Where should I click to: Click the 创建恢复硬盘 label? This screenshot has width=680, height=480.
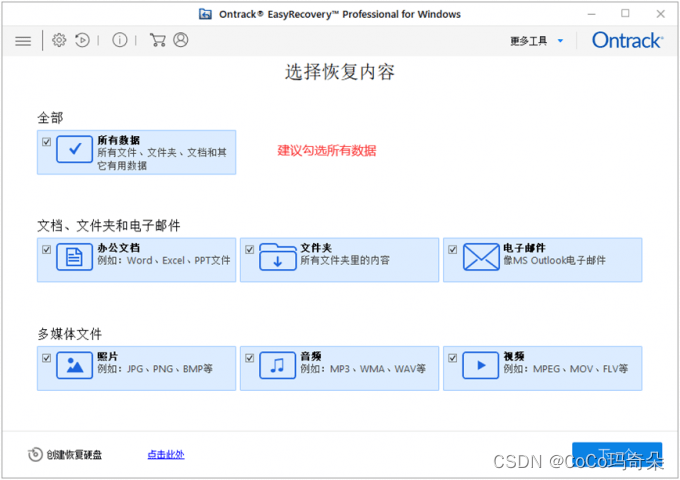(74, 455)
